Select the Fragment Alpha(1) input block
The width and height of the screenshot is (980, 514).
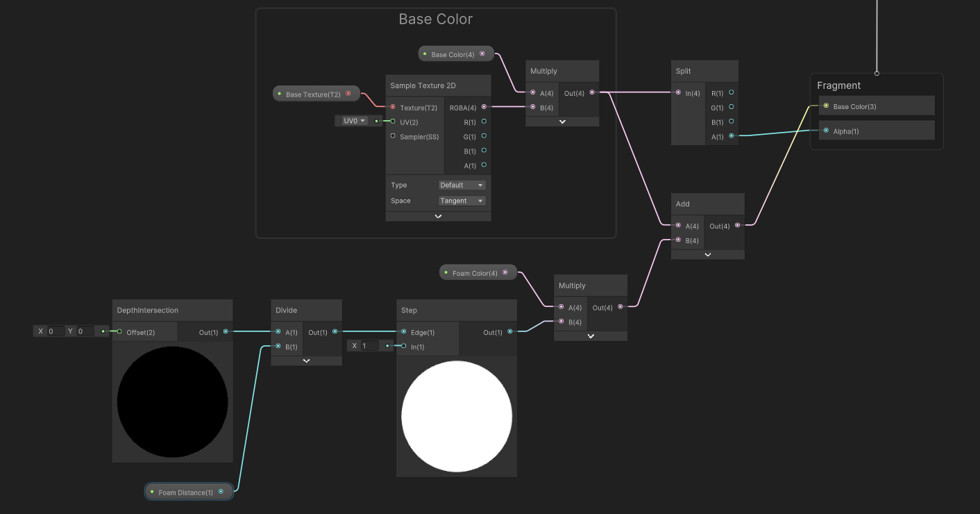tap(877, 131)
